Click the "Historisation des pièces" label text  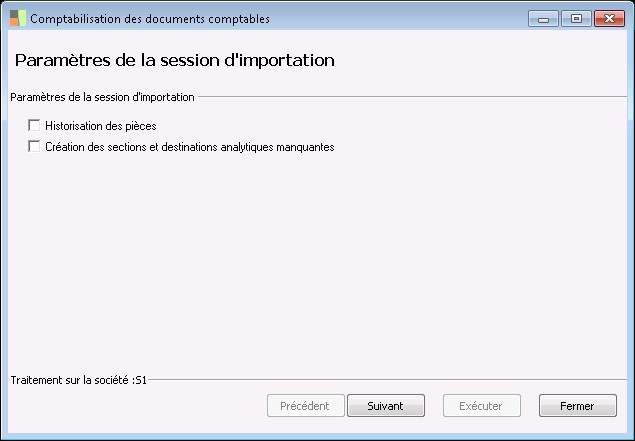(101, 126)
